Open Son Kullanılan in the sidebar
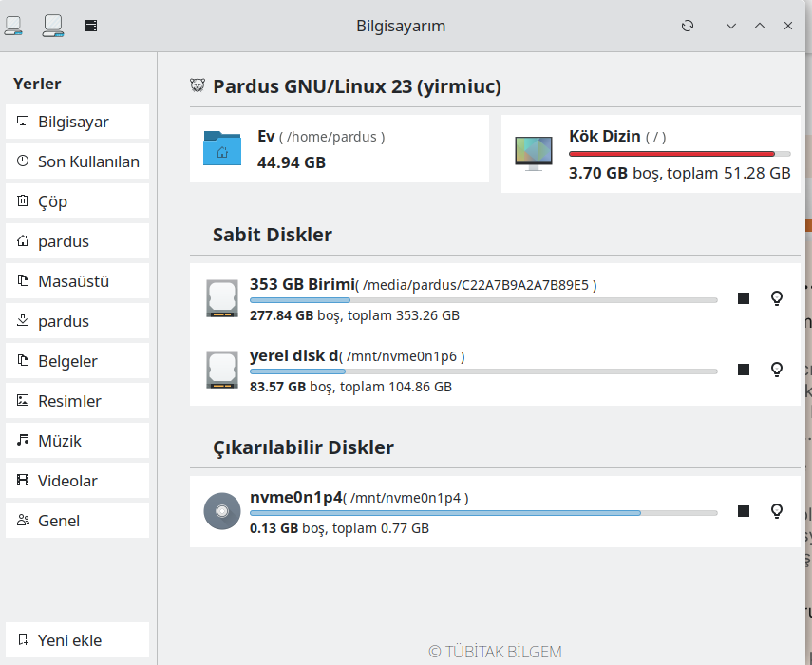The width and height of the screenshot is (812, 665). pyautogui.click(x=77, y=161)
